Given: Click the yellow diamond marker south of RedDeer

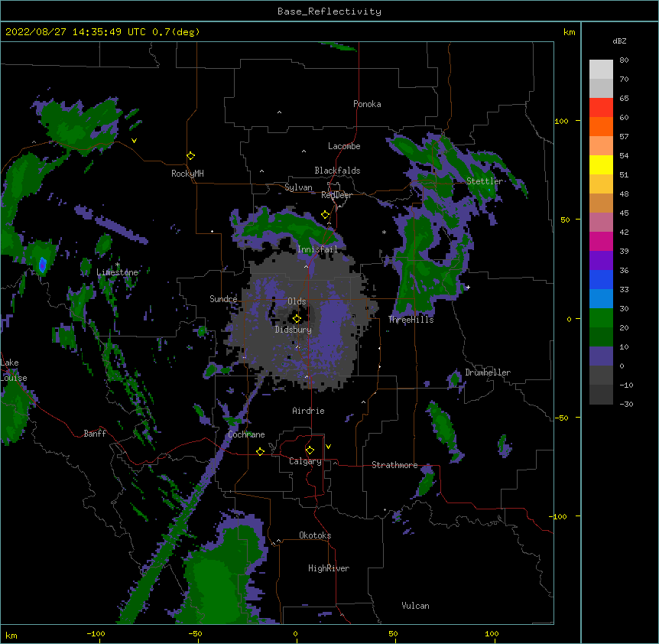Looking at the screenshot, I should click(x=325, y=215).
